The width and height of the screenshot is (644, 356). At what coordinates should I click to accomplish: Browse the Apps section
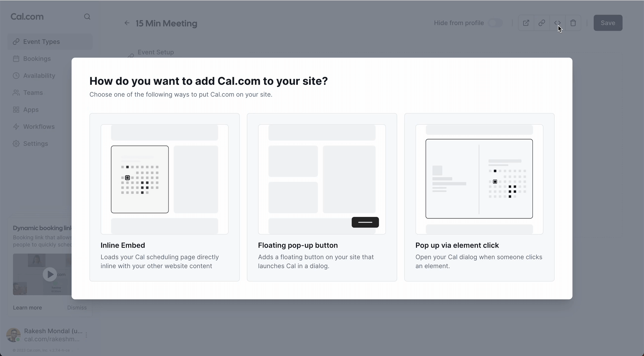point(31,110)
